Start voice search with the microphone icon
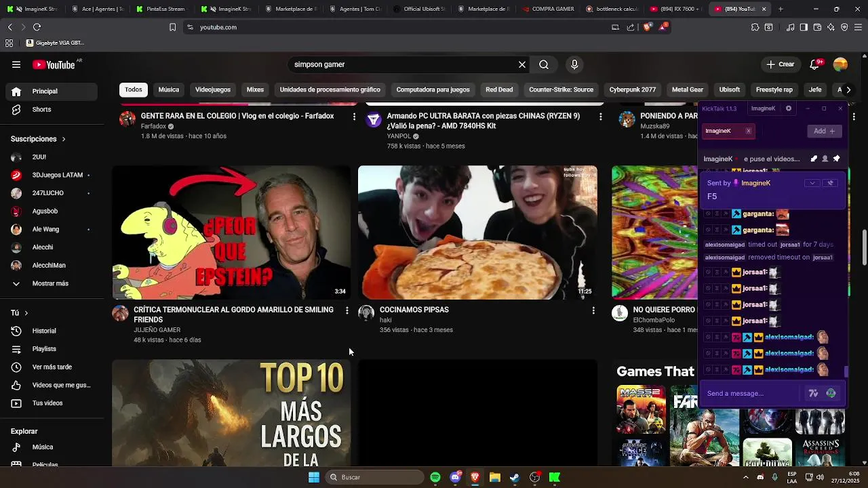Viewport: 868px width, 488px height. pyautogui.click(x=574, y=64)
